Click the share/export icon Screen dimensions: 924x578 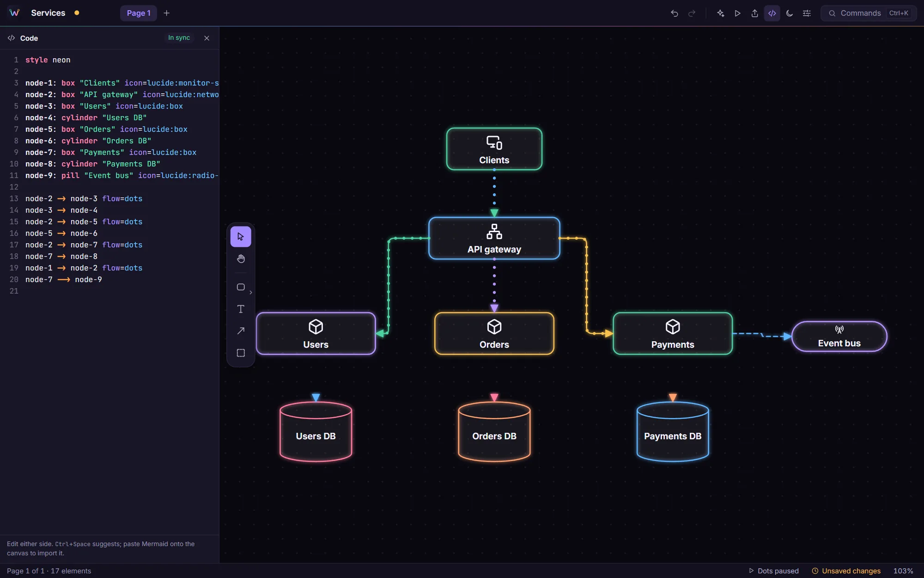coord(754,13)
